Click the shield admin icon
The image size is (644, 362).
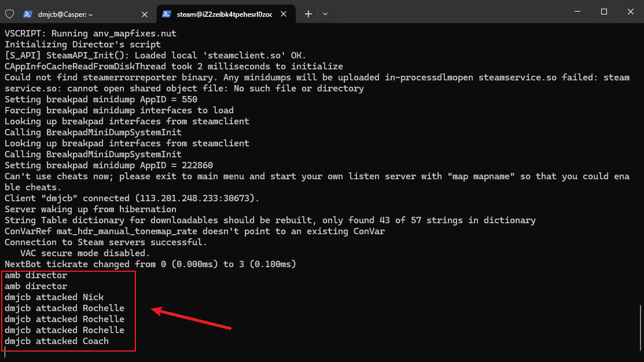tap(9, 14)
